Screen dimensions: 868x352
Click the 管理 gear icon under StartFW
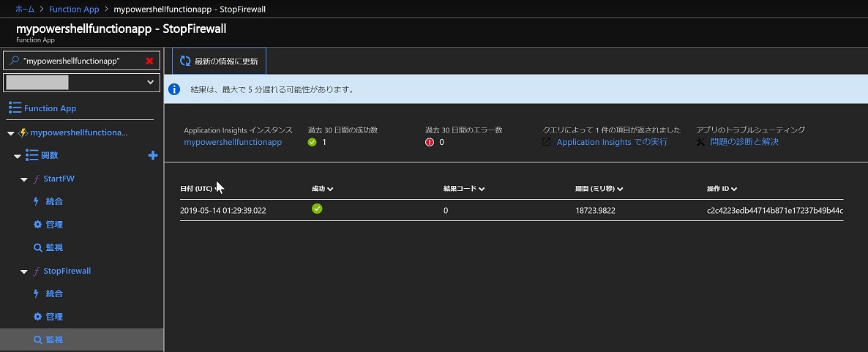point(37,225)
